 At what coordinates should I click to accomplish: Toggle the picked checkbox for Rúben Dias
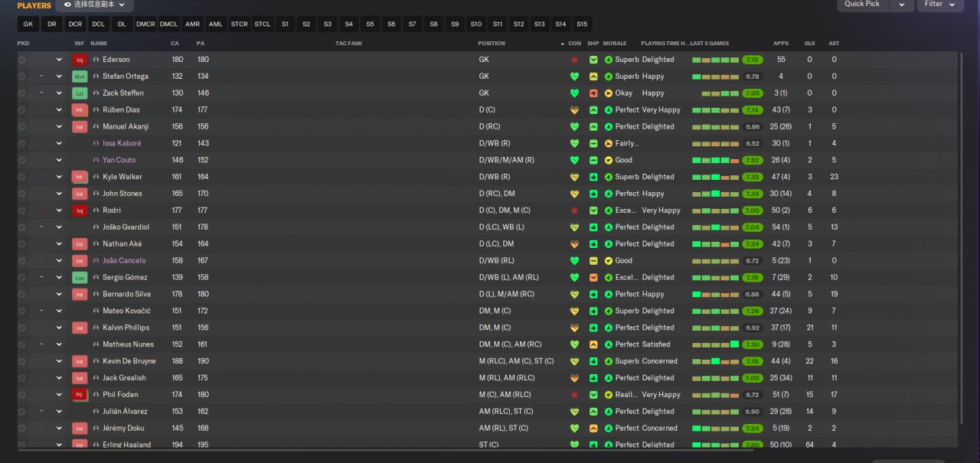coord(22,110)
